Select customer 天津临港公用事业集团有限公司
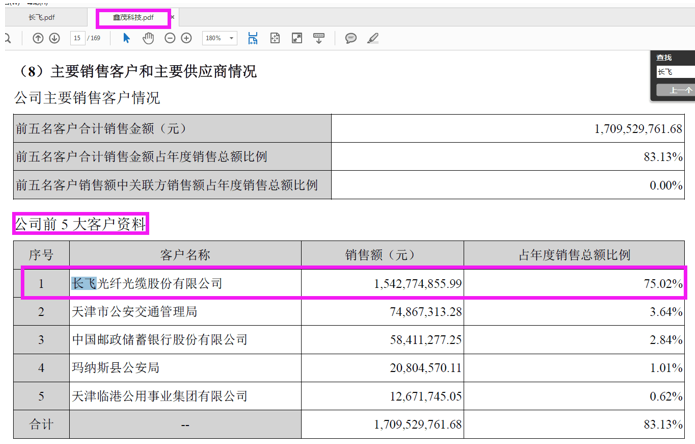695x444 pixels. [160, 396]
